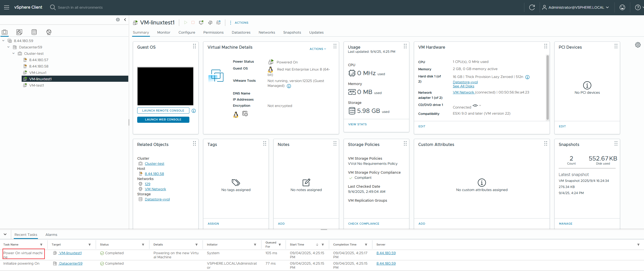This screenshot has width=644, height=271.
Task: Click See All Disks link
Action: click(463, 86)
